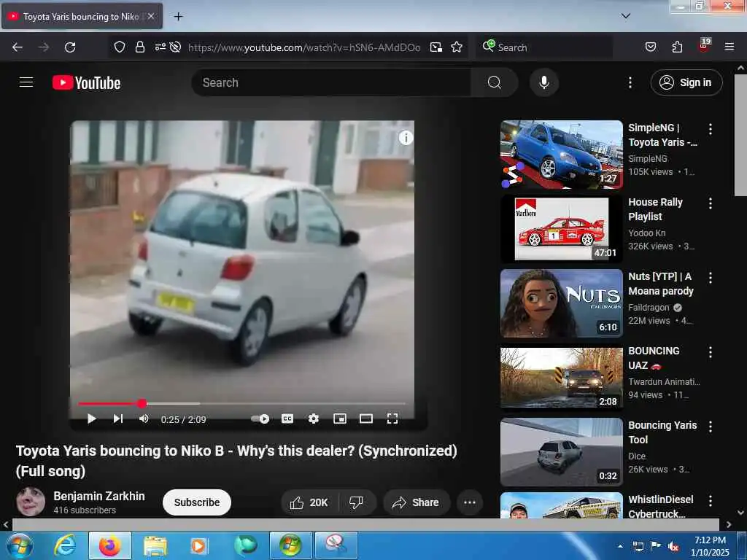
Task: Open a new browser tab
Action: tap(178, 16)
